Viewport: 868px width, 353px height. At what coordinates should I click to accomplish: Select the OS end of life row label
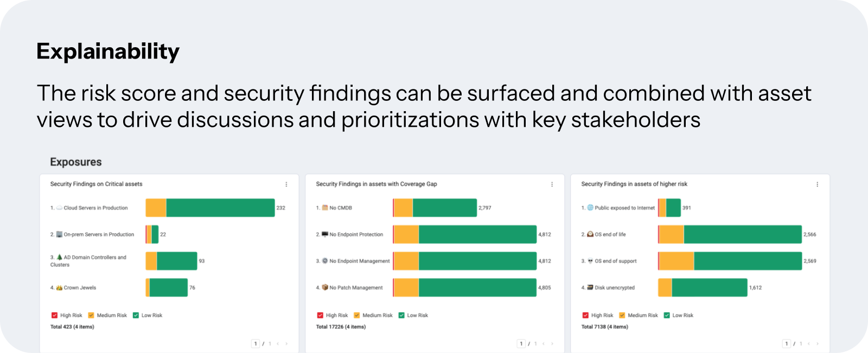point(610,234)
